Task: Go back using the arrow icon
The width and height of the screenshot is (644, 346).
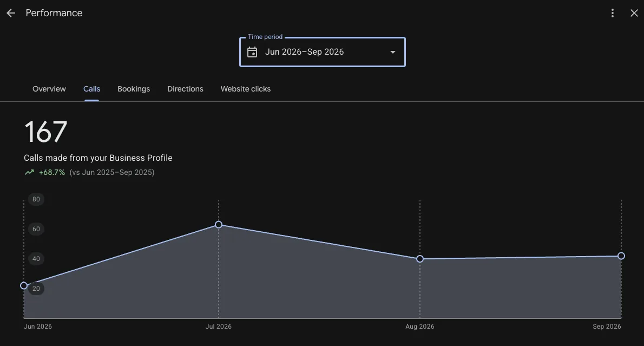Action: (11, 13)
